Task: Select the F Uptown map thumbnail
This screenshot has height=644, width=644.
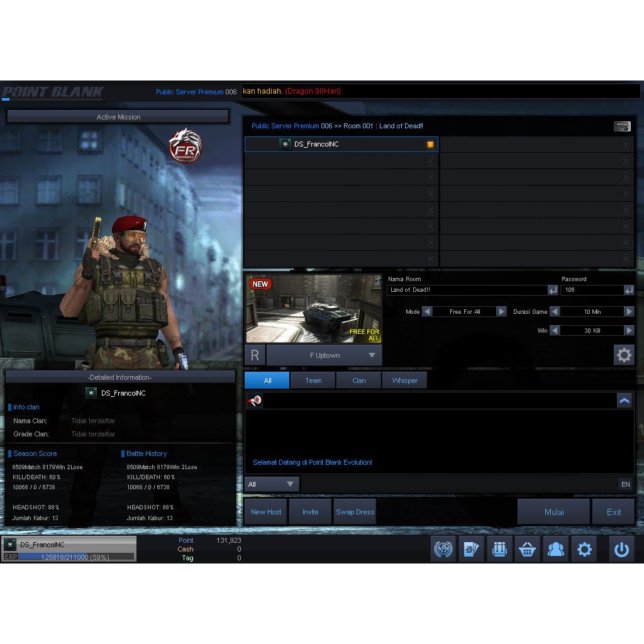Action: pyautogui.click(x=313, y=309)
